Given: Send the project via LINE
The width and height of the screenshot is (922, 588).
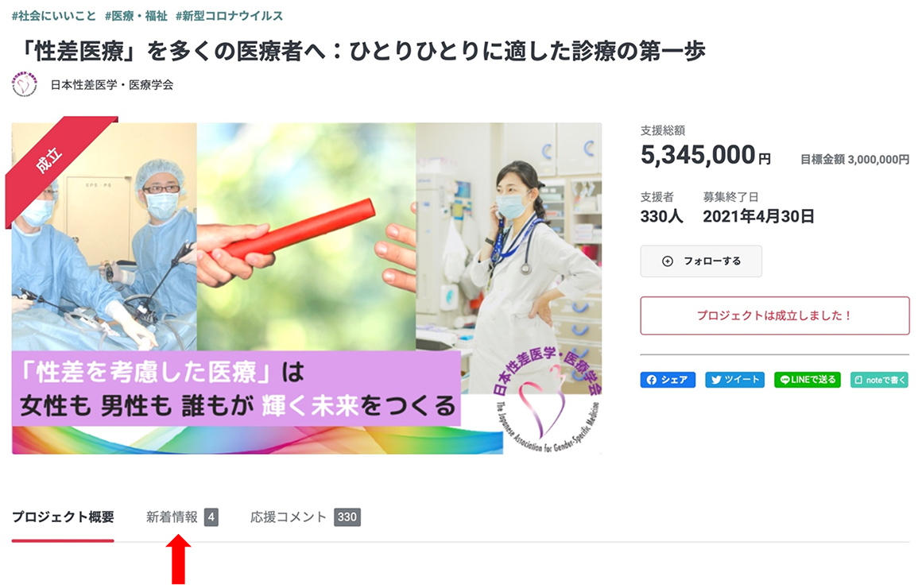Looking at the screenshot, I should click(x=808, y=380).
